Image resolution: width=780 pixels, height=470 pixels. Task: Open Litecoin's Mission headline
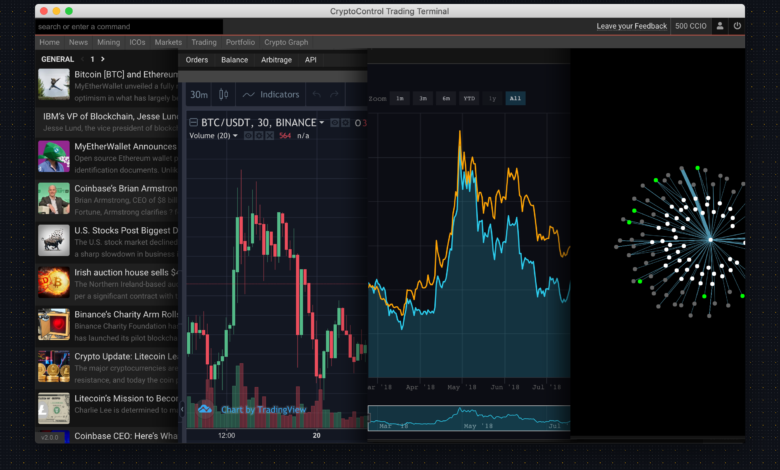click(x=126, y=398)
